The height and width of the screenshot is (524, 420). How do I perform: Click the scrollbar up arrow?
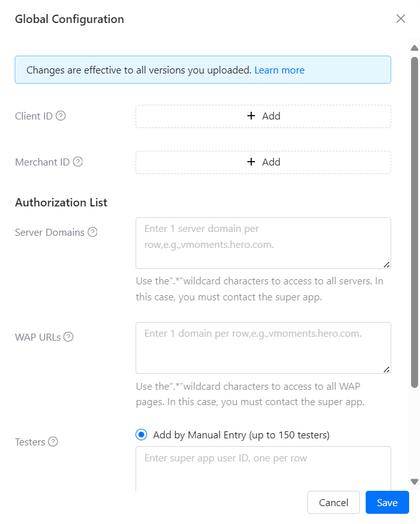(x=414, y=48)
